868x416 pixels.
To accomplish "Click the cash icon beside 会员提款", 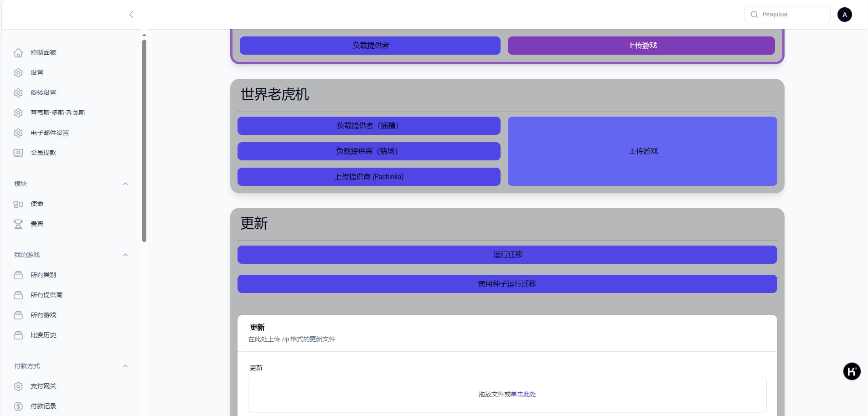I will point(18,153).
